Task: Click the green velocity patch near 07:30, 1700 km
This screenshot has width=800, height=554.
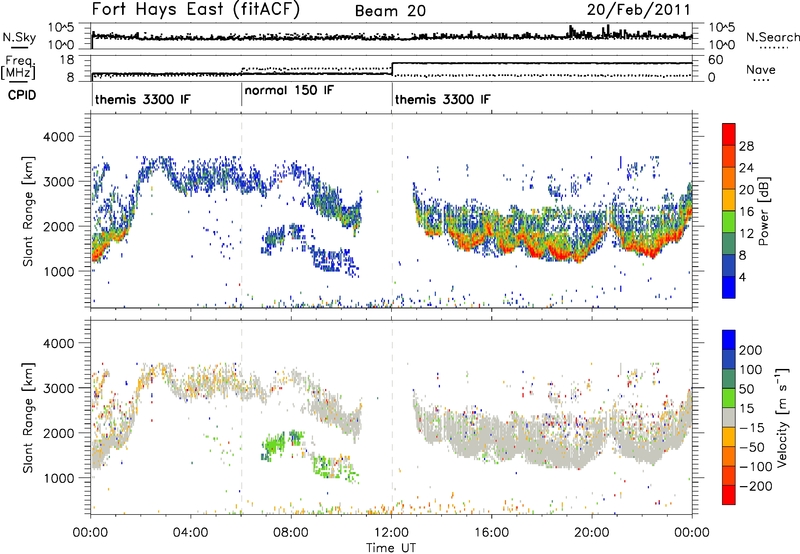Action: tap(276, 444)
